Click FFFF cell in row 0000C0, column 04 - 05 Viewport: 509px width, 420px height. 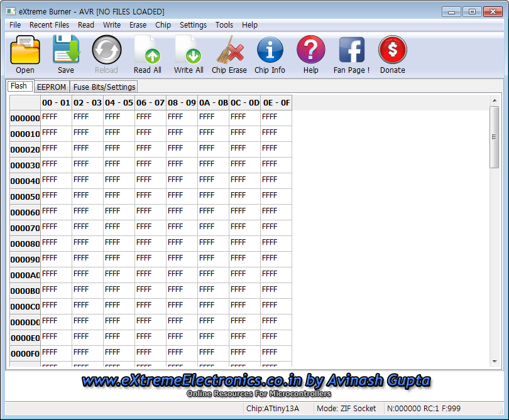click(119, 307)
